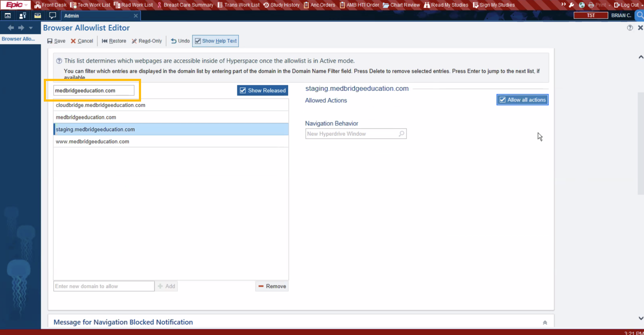Click the scroll up arrow
644x335 pixels.
click(641, 57)
